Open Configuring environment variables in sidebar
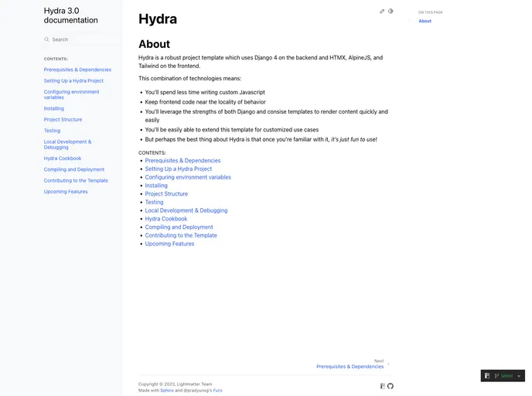Screen dimensions: 532x396 pos(72,94)
